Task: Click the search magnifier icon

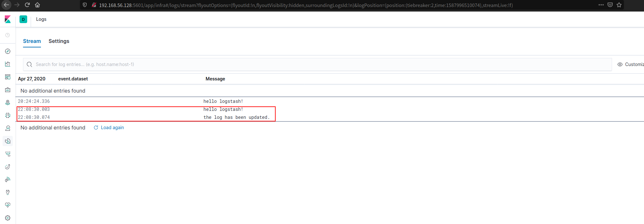Action: 29,64
